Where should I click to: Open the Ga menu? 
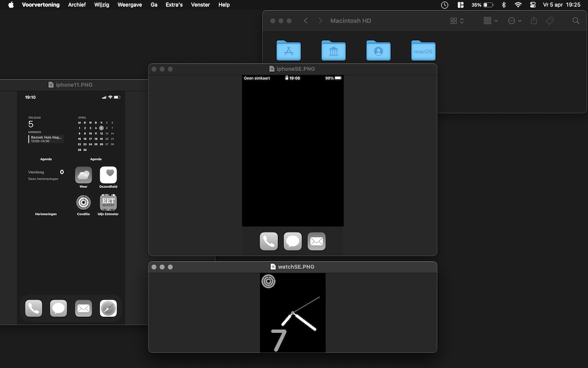(154, 5)
